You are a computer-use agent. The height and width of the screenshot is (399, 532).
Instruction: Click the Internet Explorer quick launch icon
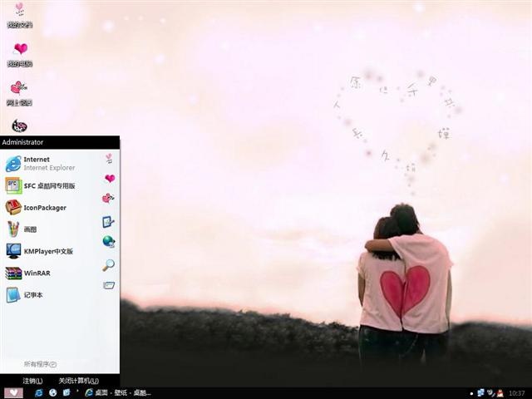tap(39, 392)
